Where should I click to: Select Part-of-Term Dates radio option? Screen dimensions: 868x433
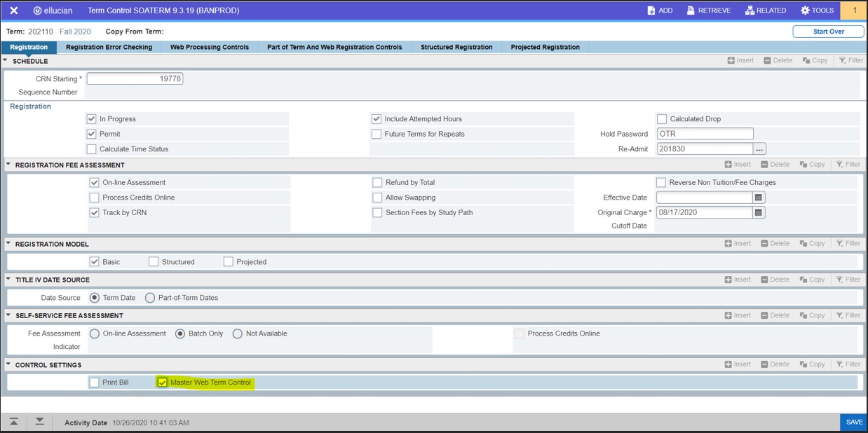[150, 298]
